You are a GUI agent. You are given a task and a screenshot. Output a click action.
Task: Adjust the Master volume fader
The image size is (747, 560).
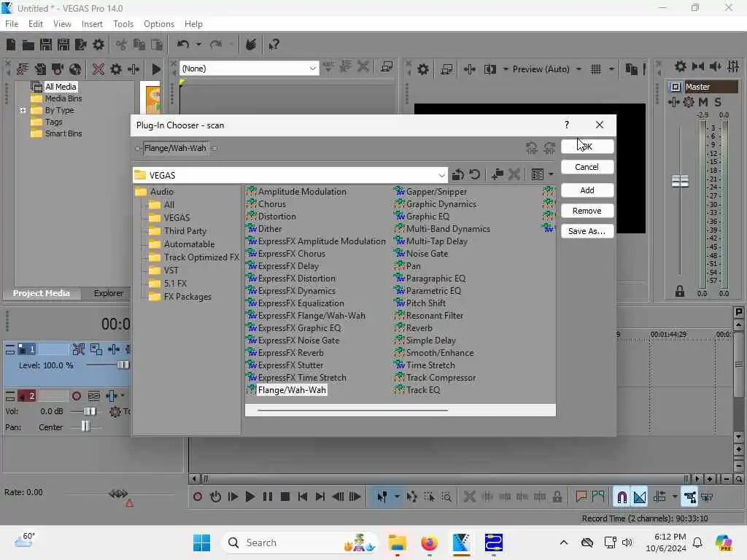680,181
